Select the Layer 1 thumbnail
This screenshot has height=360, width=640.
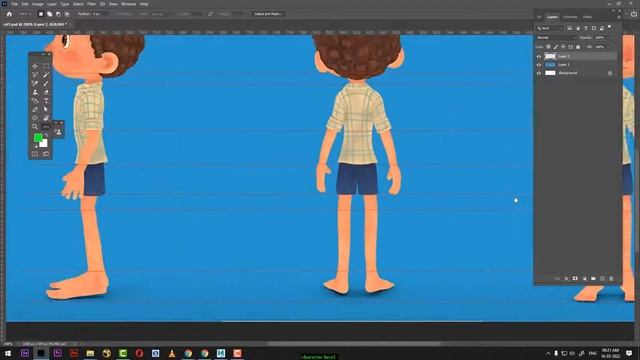tap(550, 64)
